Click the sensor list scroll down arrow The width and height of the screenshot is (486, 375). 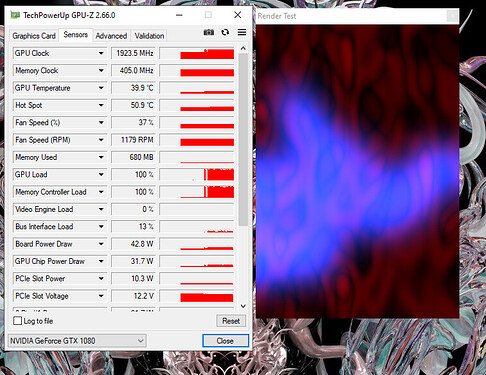tap(243, 306)
